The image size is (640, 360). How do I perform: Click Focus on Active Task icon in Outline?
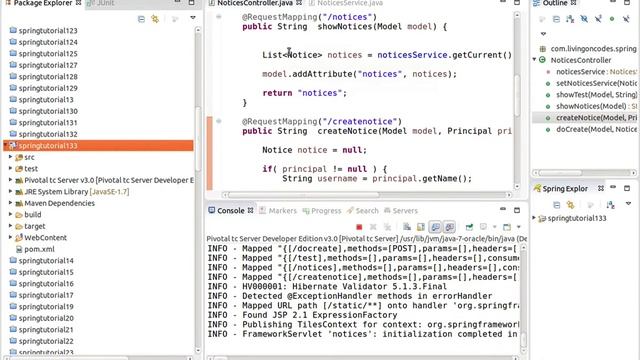542,19
